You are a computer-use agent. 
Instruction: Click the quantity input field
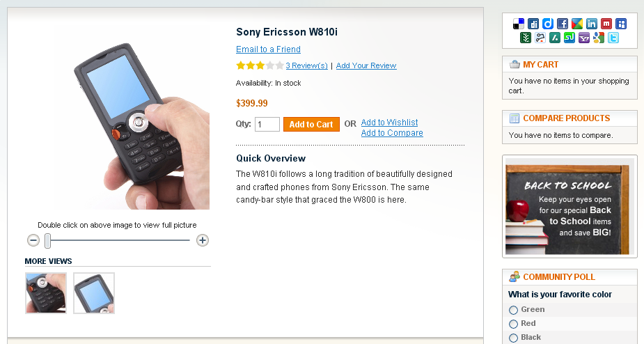coord(267,125)
